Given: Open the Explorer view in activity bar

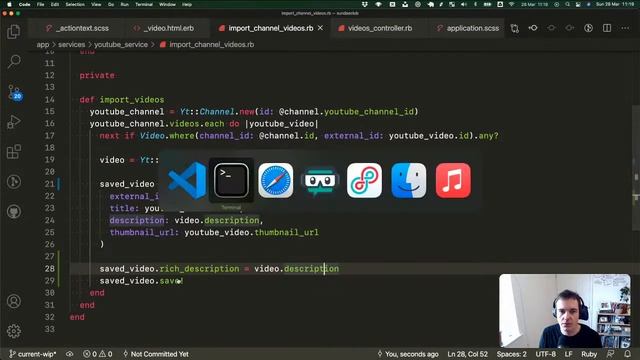Looking at the screenshot, I should 13,32.
